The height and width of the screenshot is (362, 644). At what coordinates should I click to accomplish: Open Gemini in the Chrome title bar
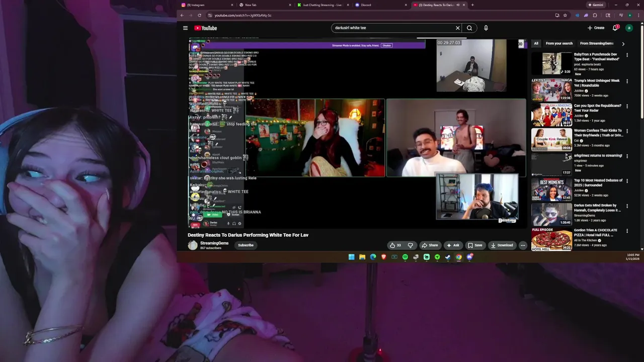click(595, 5)
